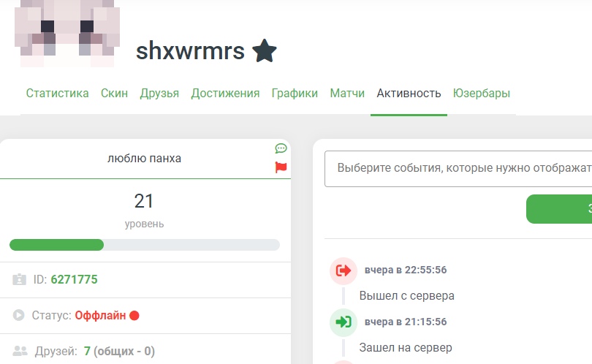Viewport: 592px width, 364px height.
Task: Click the red offline status dot
Action: pos(134,316)
